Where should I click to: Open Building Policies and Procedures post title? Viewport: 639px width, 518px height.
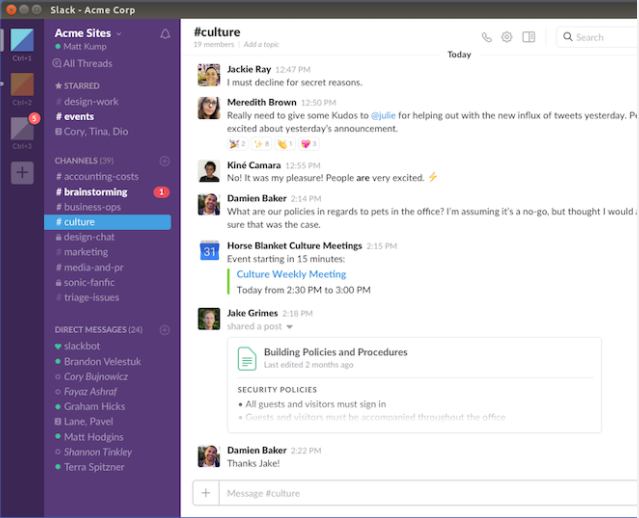335,352
